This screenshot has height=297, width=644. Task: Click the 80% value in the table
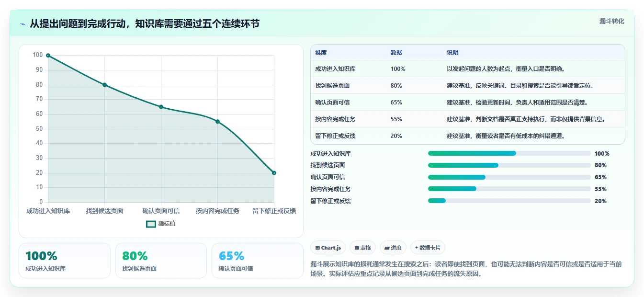[396, 86]
